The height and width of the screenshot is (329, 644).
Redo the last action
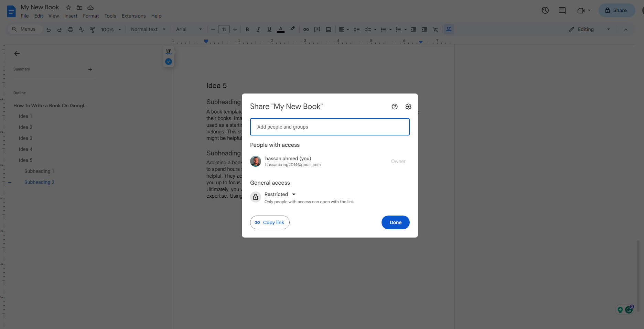click(x=59, y=30)
